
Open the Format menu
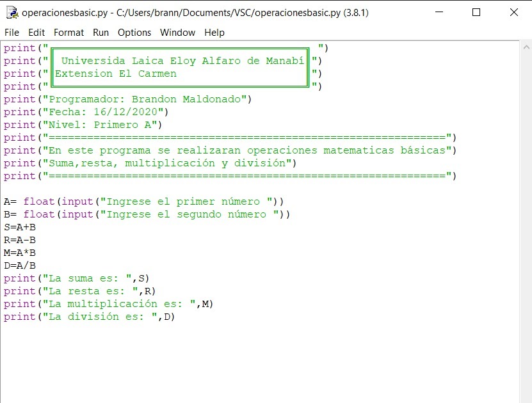coord(69,32)
